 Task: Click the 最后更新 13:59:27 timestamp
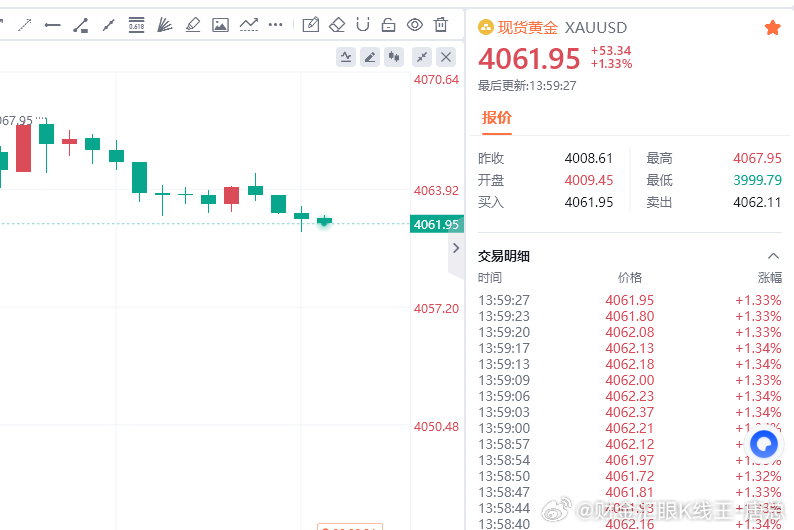(527, 86)
